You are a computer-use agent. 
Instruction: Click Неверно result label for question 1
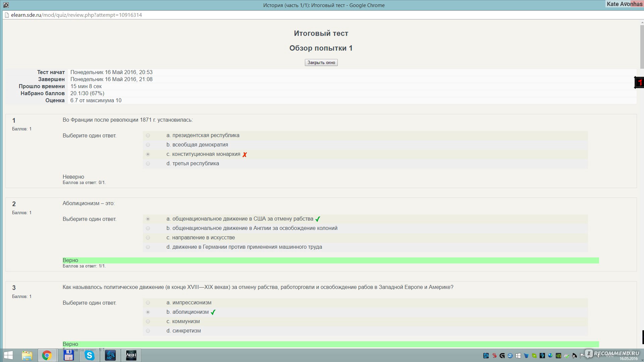[73, 177]
